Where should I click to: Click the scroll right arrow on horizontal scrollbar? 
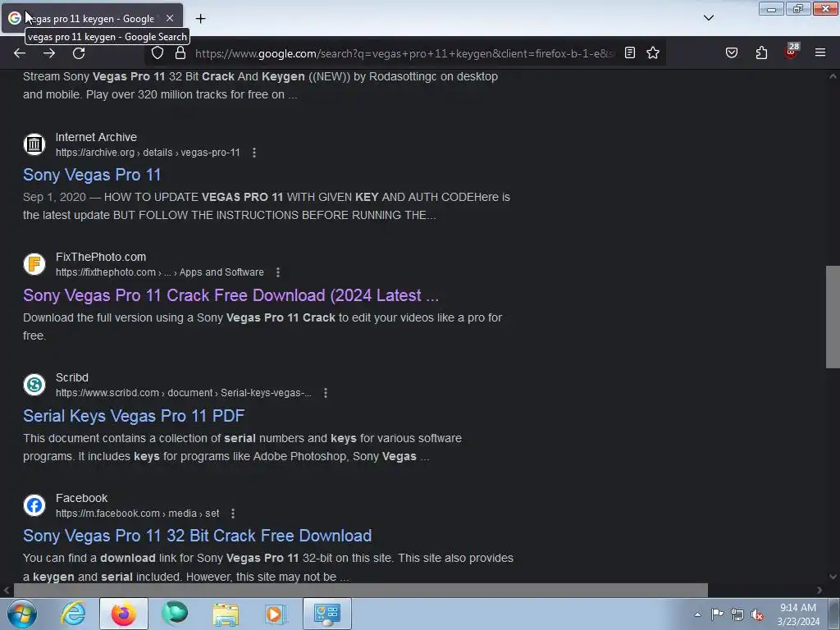click(819, 590)
